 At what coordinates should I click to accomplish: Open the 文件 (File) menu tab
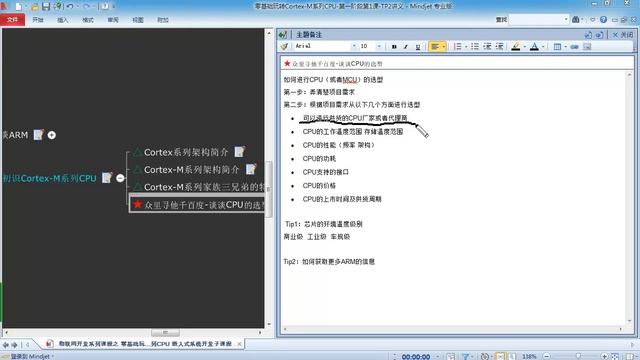(12, 20)
